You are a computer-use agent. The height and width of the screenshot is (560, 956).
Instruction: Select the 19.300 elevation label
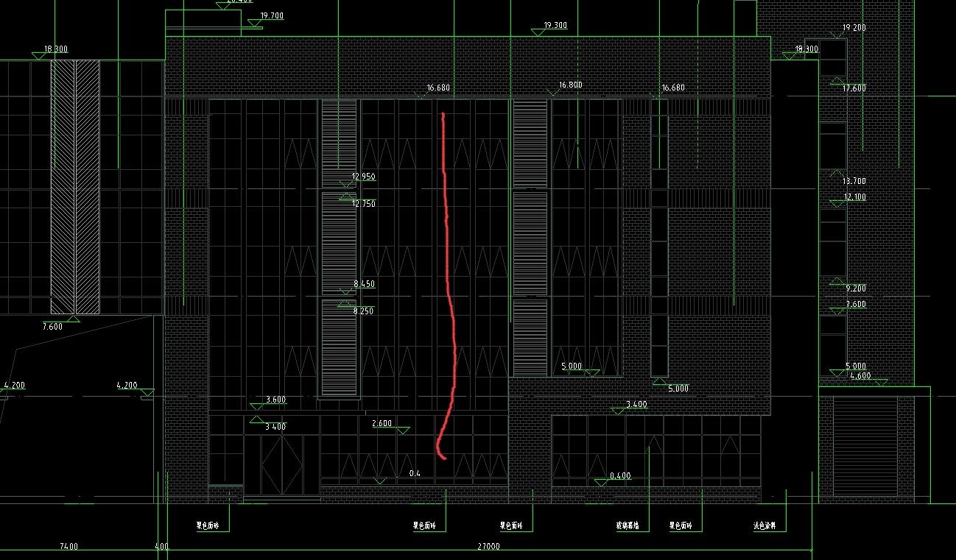point(555,25)
